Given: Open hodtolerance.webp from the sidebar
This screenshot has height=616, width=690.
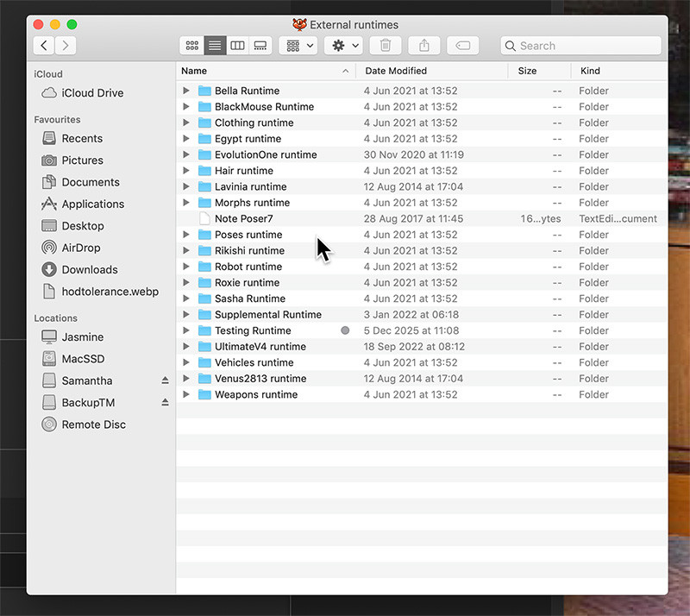Looking at the screenshot, I should [100, 292].
